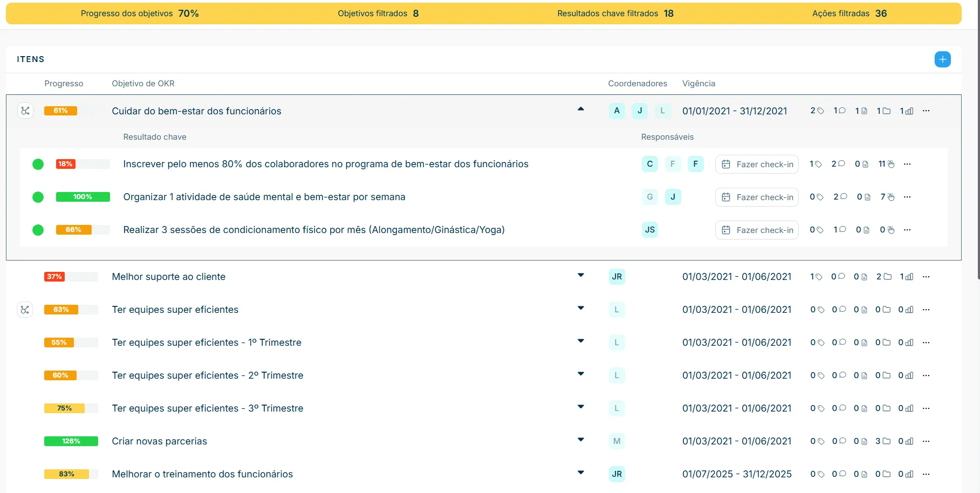980x493 pixels.
Task: Click Objetivos filtrados 8 summary
Action: point(378,13)
